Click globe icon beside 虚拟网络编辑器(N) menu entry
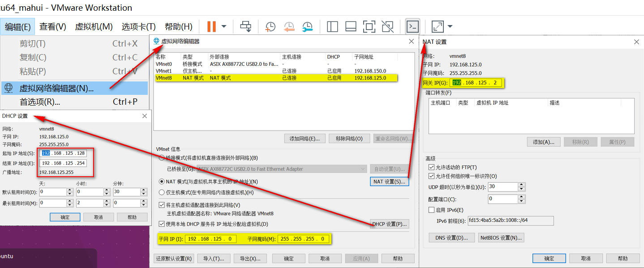This screenshot has height=268, width=644. (x=9, y=88)
